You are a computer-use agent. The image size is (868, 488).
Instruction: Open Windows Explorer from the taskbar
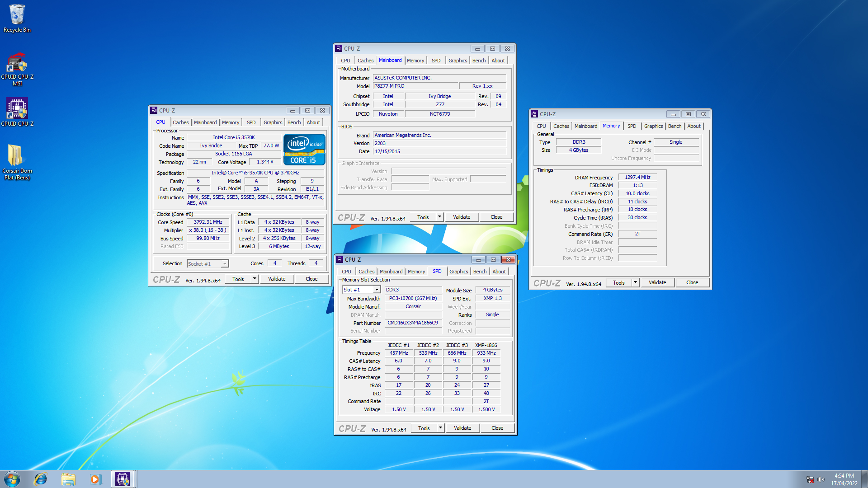pyautogui.click(x=68, y=479)
